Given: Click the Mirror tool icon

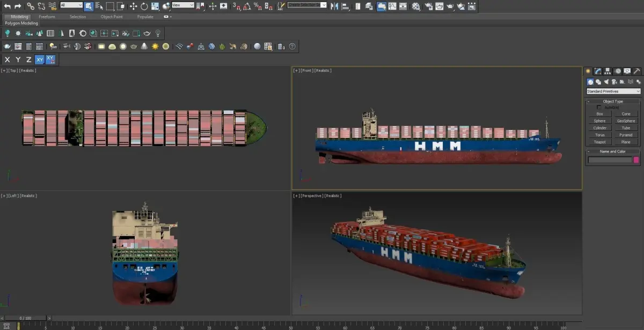Looking at the screenshot, I should (x=334, y=6).
